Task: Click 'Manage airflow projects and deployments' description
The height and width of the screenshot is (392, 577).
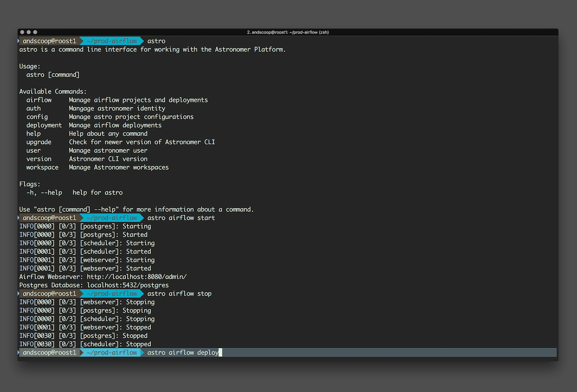Action: [138, 100]
